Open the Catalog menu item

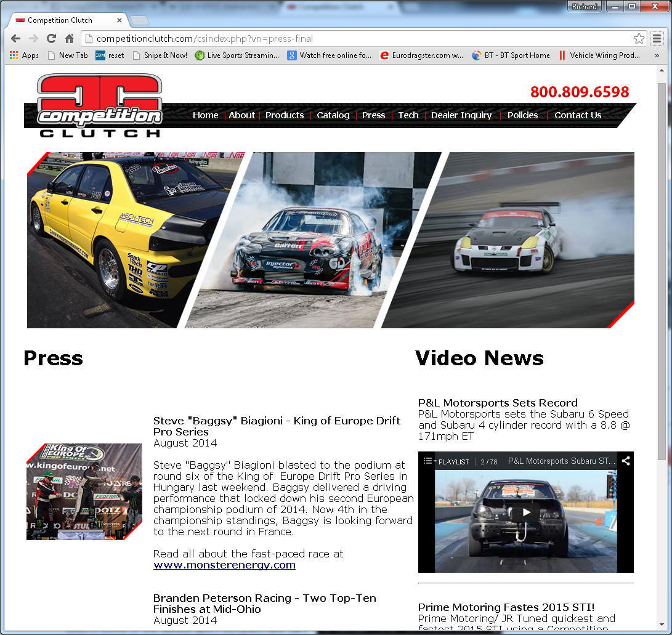[333, 115]
